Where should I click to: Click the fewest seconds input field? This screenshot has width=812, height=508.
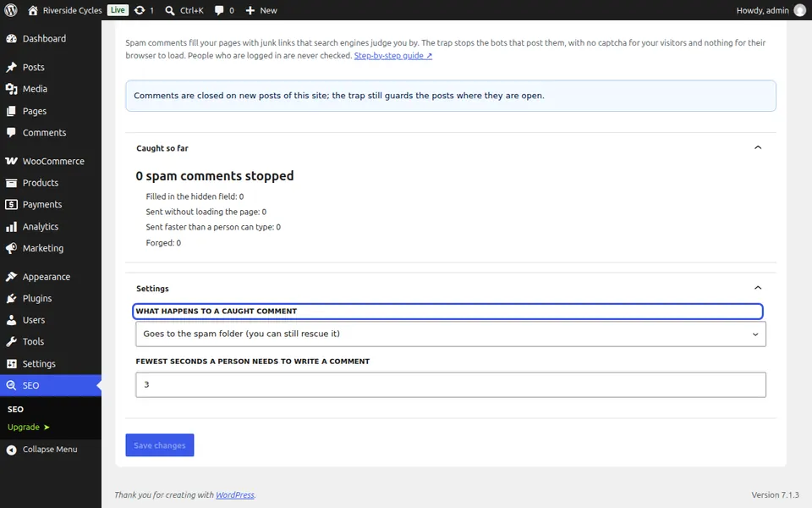451,384
